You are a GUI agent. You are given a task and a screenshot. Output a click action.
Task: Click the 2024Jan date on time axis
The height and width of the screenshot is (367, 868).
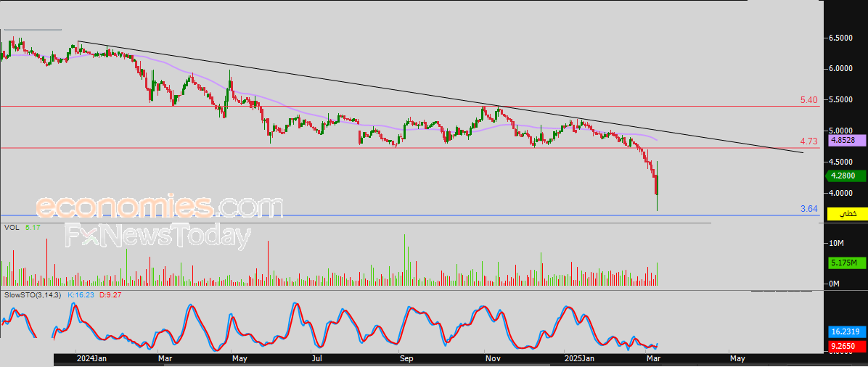pyautogui.click(x=91, y=359)
